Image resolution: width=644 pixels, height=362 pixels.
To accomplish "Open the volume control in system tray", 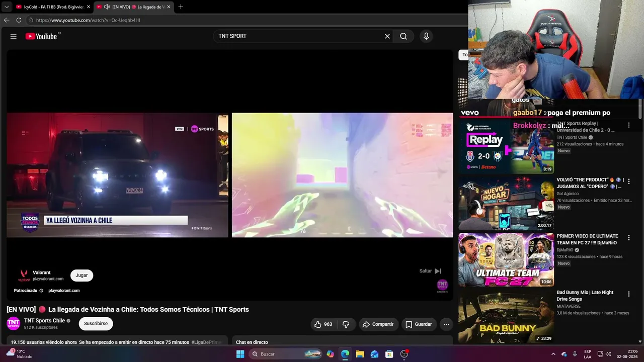I will [608, 354].
